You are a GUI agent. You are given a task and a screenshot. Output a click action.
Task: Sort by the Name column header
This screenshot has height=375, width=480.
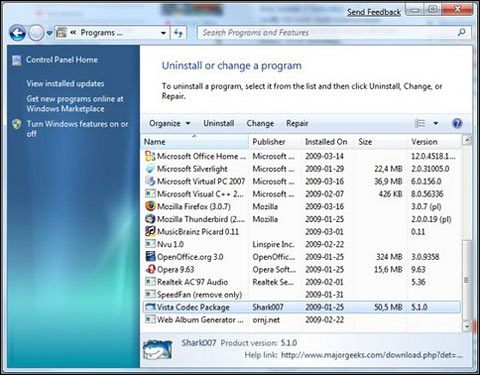click(x=195, y=142)
